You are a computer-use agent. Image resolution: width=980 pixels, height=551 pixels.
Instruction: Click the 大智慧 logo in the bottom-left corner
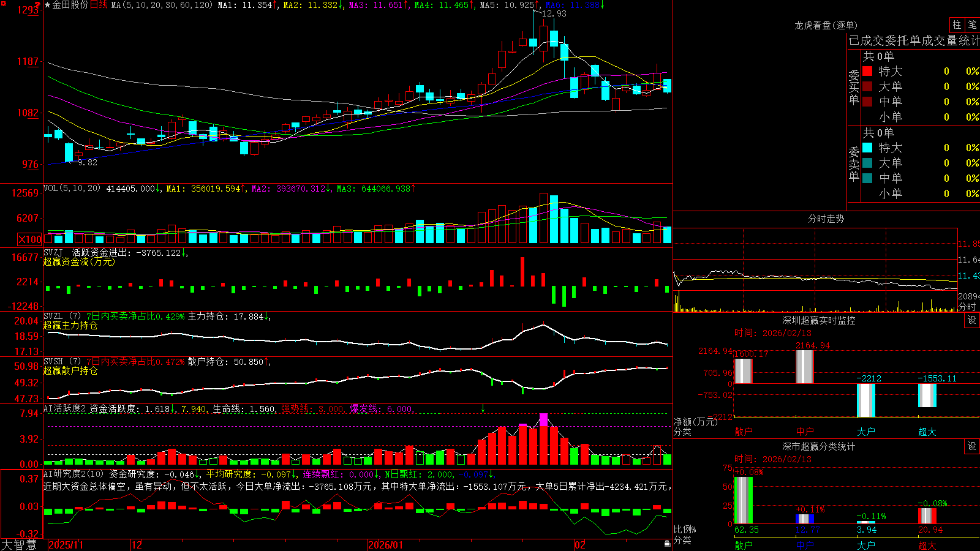[x=19, y=545]
